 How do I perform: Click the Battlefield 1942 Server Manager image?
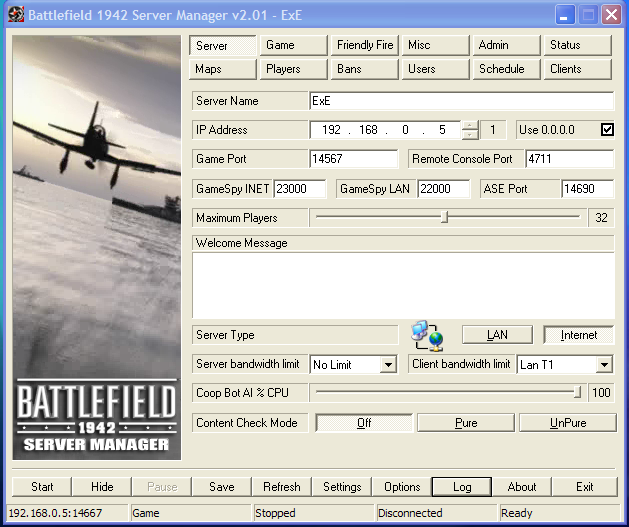point(97,247)
